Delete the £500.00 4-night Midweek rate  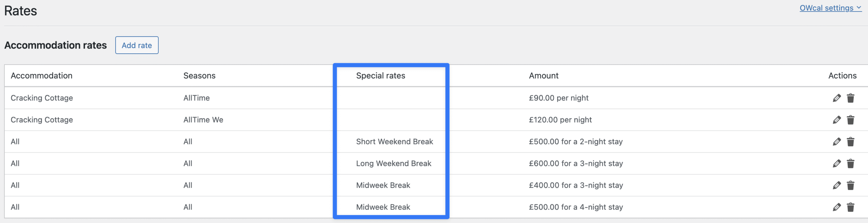(850, 207)
